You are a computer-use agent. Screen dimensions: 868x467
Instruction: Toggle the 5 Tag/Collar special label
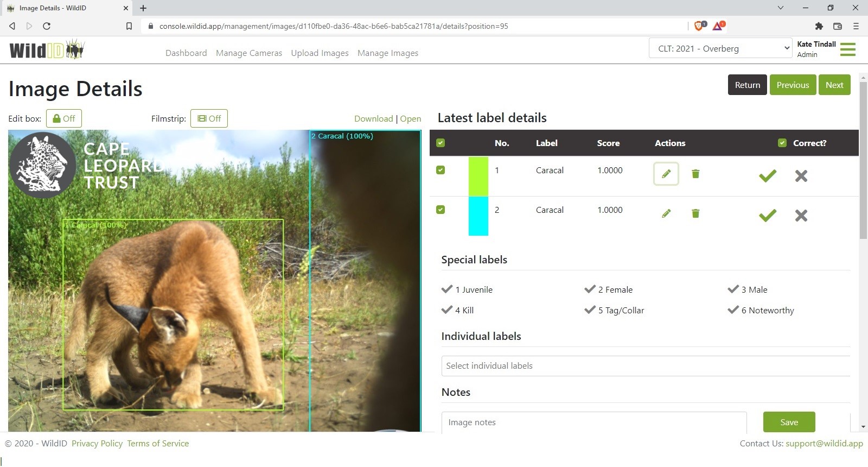tap(614, 310)
